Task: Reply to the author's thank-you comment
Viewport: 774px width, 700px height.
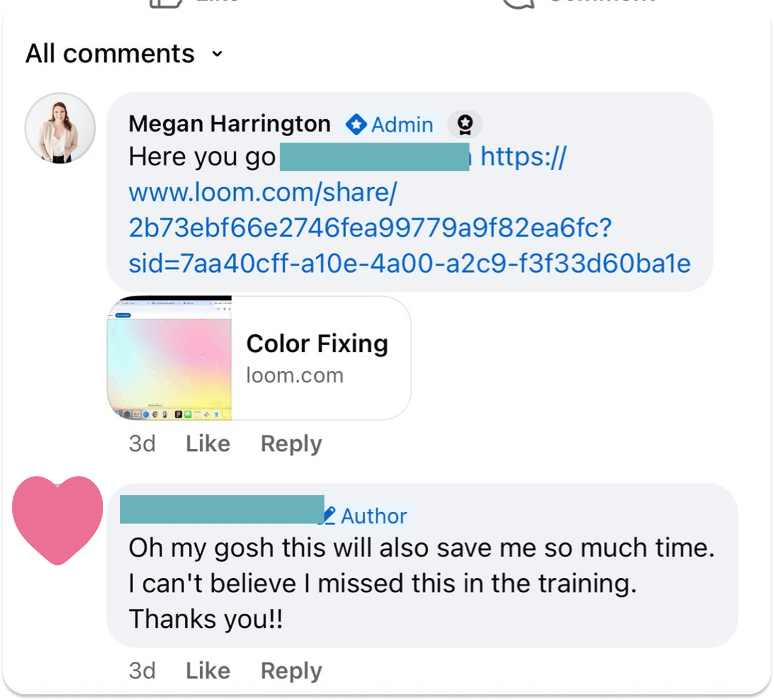Action: [x=291, y=671]
